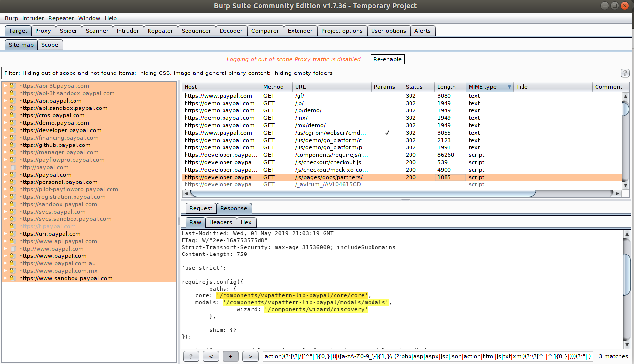Viewport: 634px width, 364px height.
Task: Open the Help menu
Action: (x=111, y=18)
